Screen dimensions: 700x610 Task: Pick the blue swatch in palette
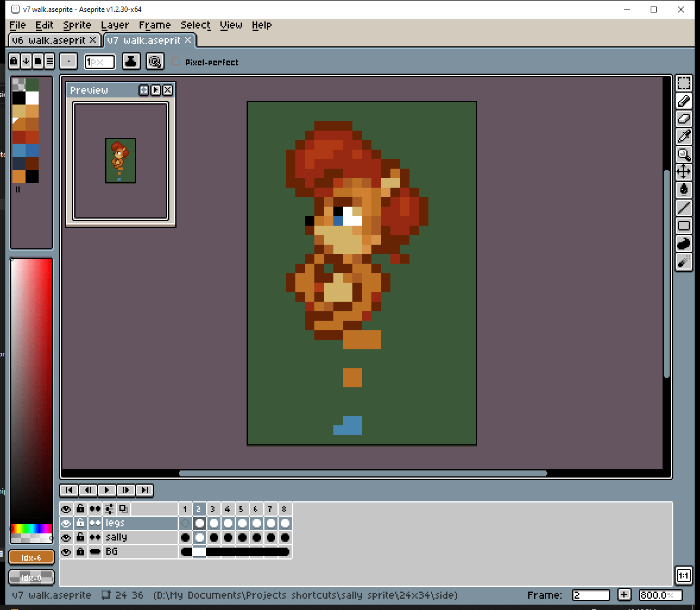point(19,150)
